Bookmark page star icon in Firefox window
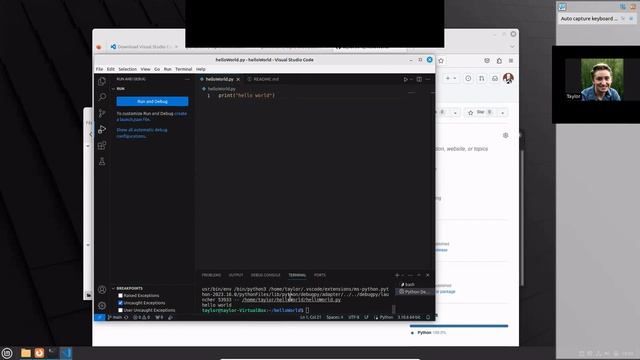 coord(441,61)
